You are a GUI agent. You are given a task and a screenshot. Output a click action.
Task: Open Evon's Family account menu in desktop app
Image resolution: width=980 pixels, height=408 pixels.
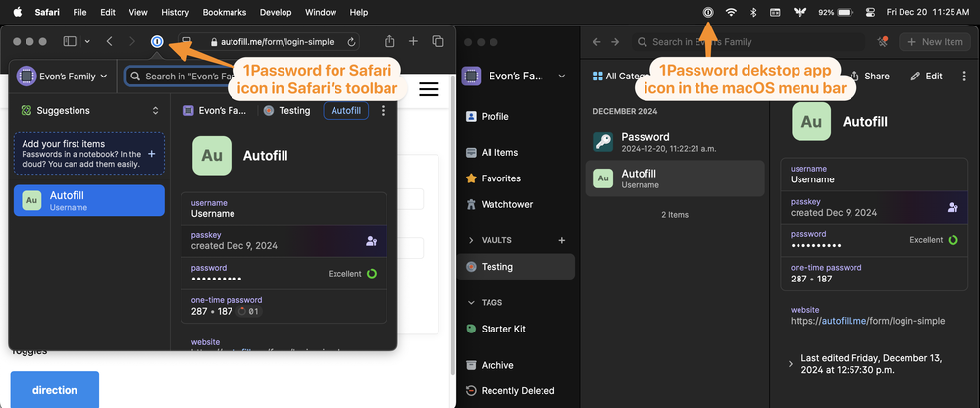[x=514, y=76]
